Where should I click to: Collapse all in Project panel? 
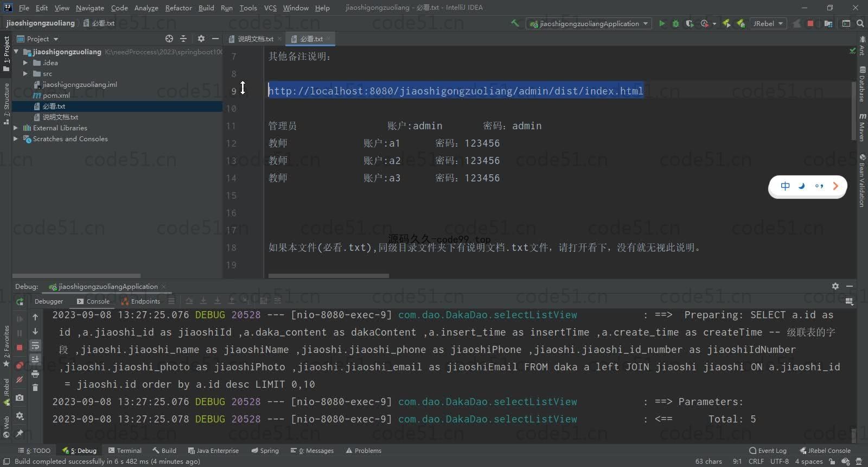(183, 39)
